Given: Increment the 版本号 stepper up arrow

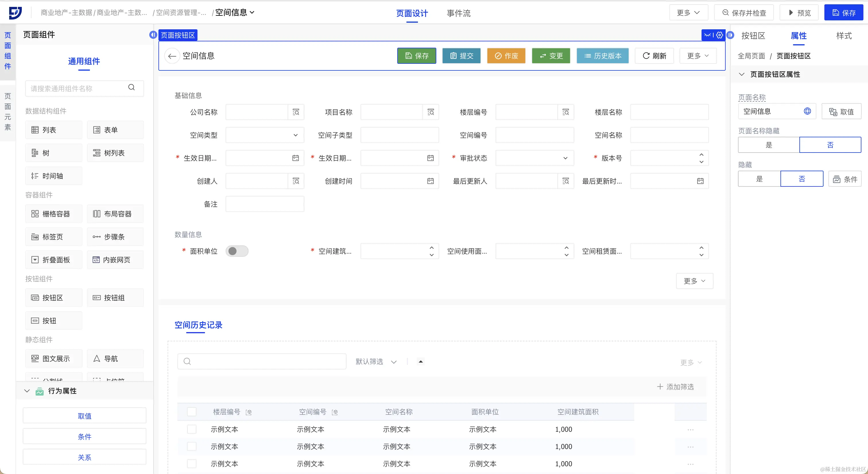Looking at the screenshot, I should click(x=701, y=155).
